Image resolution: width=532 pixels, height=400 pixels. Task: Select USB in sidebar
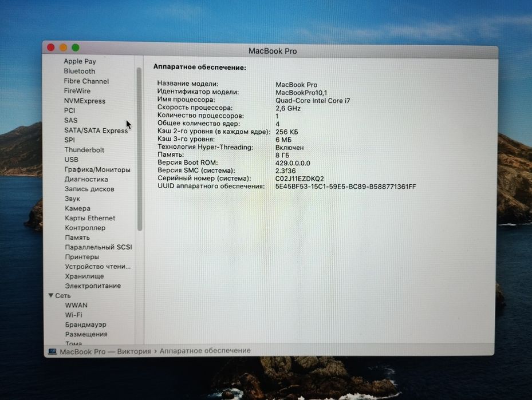pos(71,159)
